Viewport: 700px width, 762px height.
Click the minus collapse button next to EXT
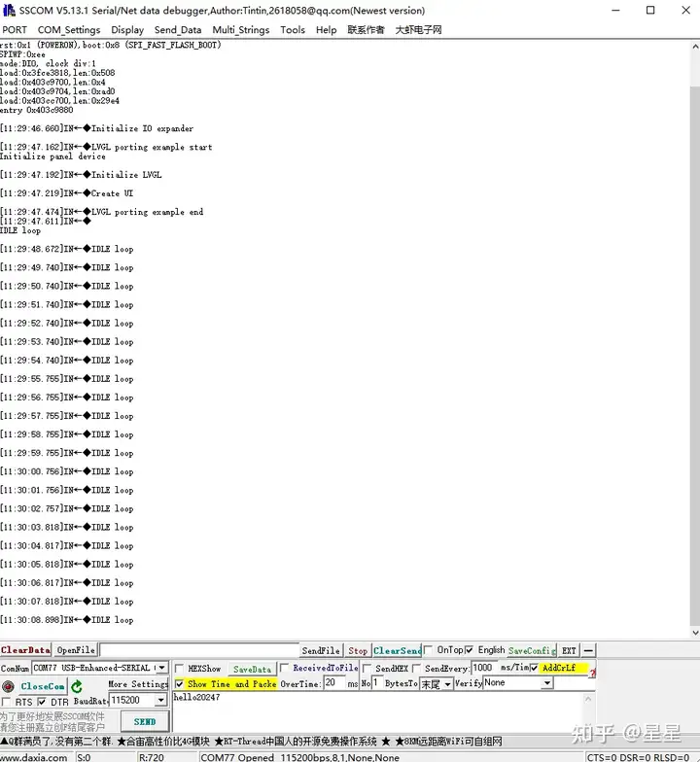(588, 650)
